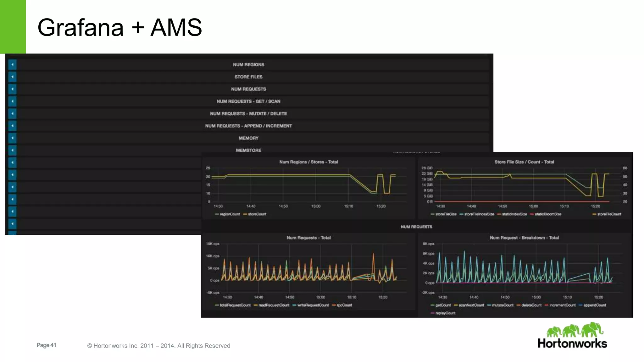Open the Num Request - Breakdown - Total panel menu
644x362 pixels.
pos(524,238)
